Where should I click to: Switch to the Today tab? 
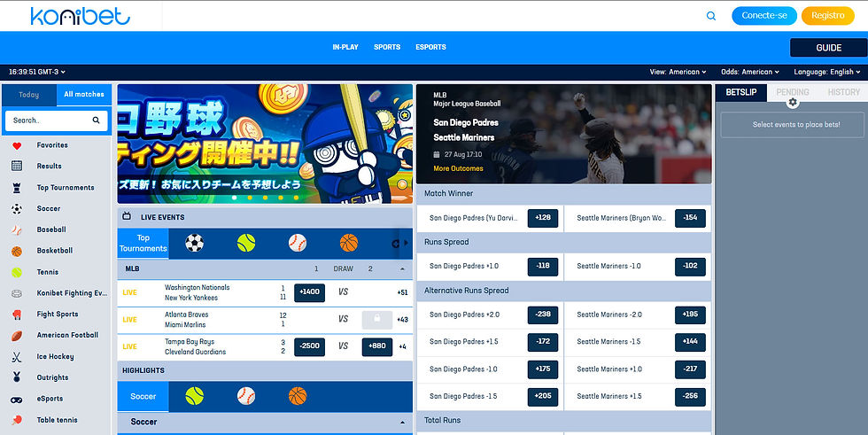tap(28, 95)
